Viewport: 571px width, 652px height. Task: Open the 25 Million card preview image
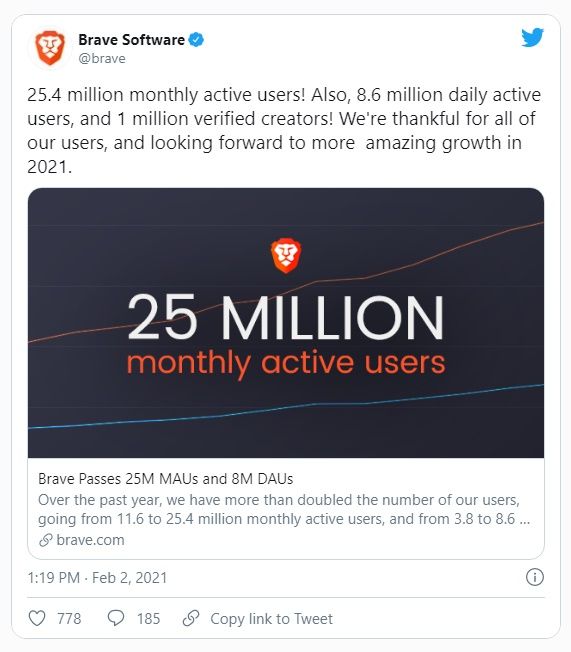pos(286,323)
